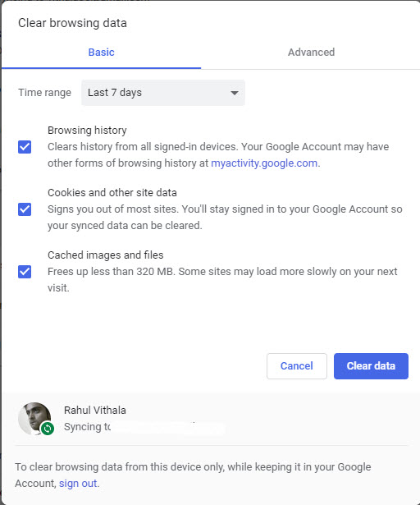
Task: Click the Clear data button
Action: coord(371,366)
